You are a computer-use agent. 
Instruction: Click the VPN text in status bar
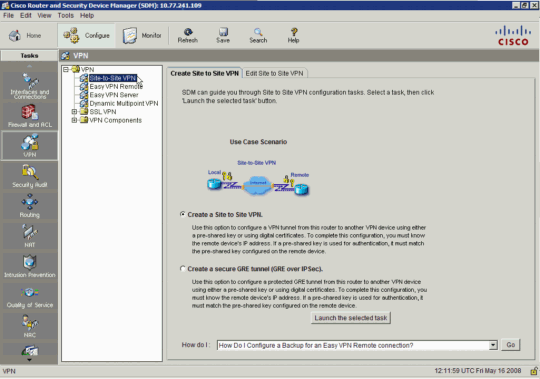[9, 371]
